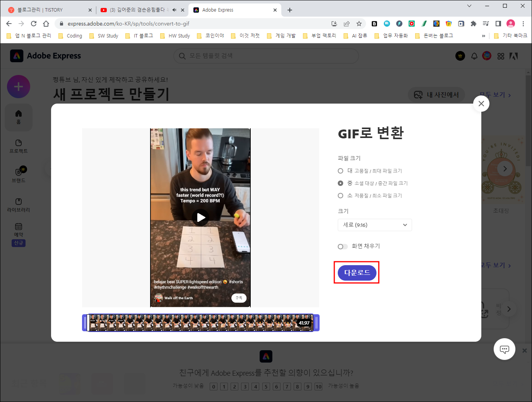
Task: Grab the right trim handle of the timeline
Action: pyautogui.click(x=316, y=323)
